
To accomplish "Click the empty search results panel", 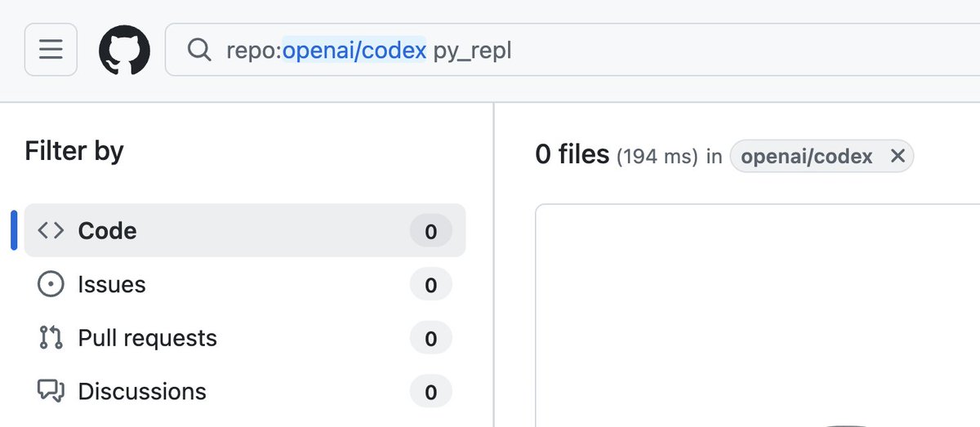I will click(x=757, y=315).
